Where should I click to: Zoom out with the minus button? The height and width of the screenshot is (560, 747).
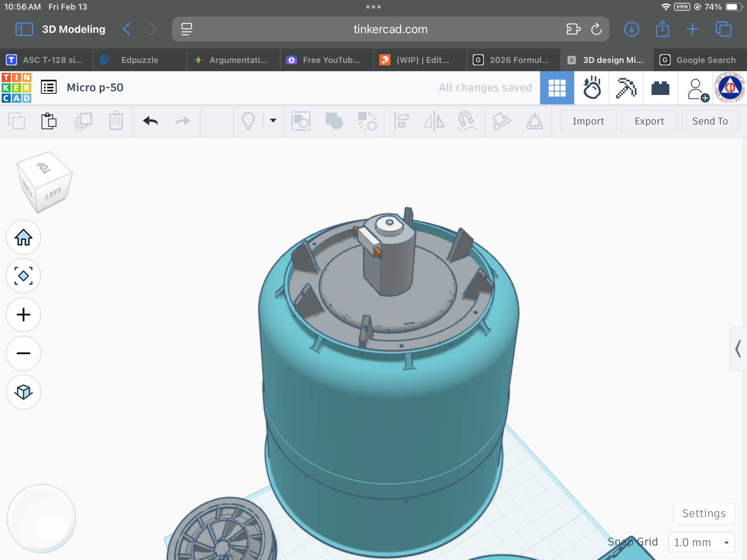[x=24, y=353]
